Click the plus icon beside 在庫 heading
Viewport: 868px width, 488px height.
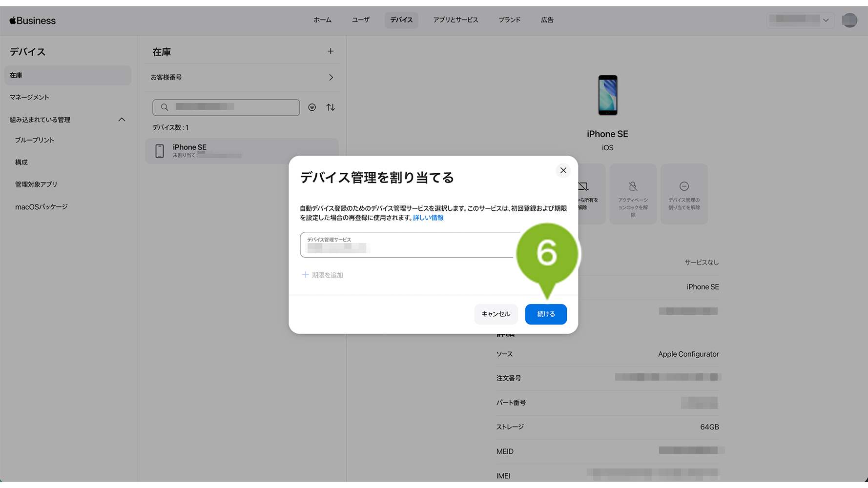tap(331, 51)
